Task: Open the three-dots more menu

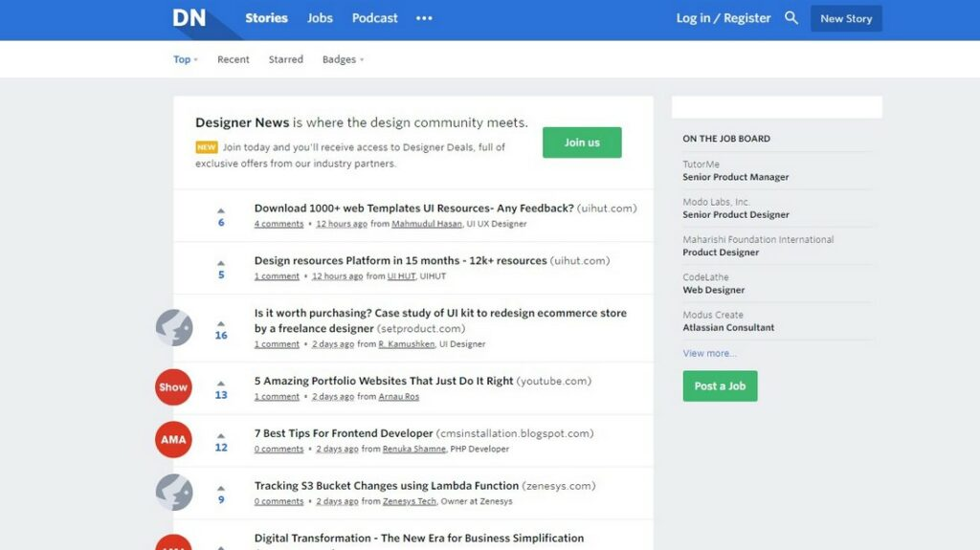Action: (424, 18)
